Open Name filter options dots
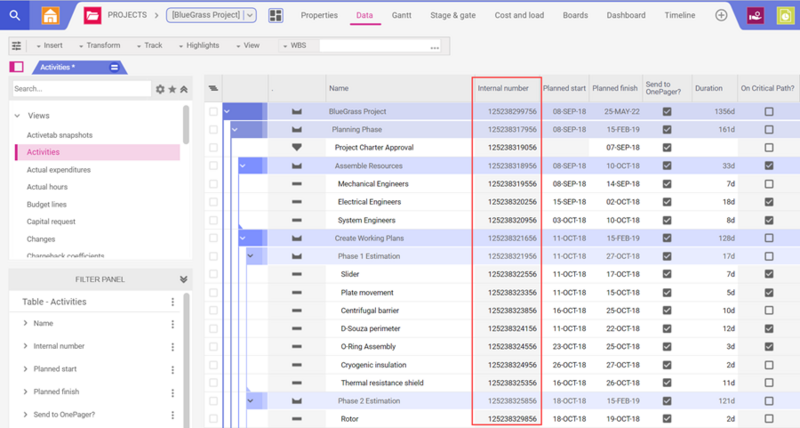This screenshot has width=800, height=428. tap(172, 324)
